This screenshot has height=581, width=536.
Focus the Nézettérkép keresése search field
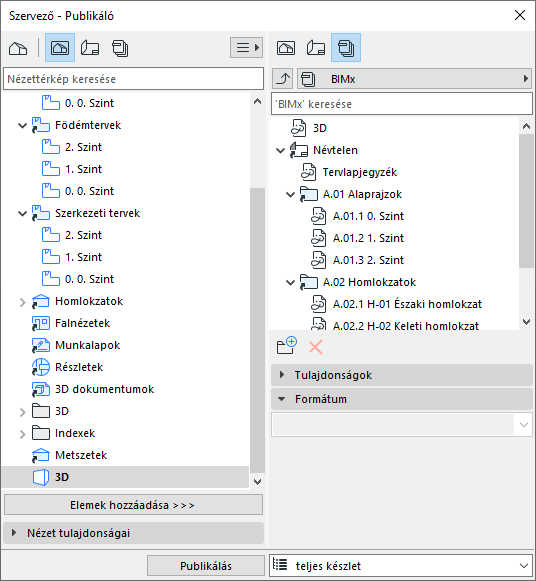(x=133, y=79)
